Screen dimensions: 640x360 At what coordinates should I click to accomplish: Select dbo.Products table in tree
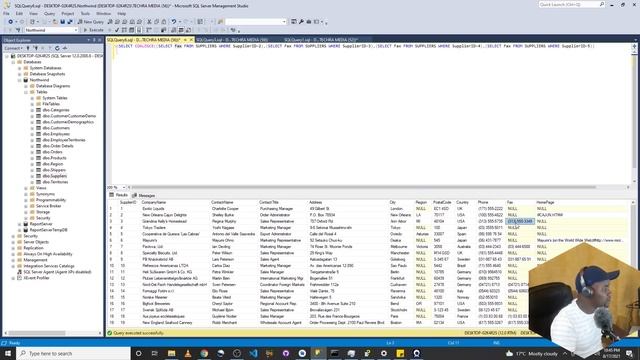pos(54,158)
